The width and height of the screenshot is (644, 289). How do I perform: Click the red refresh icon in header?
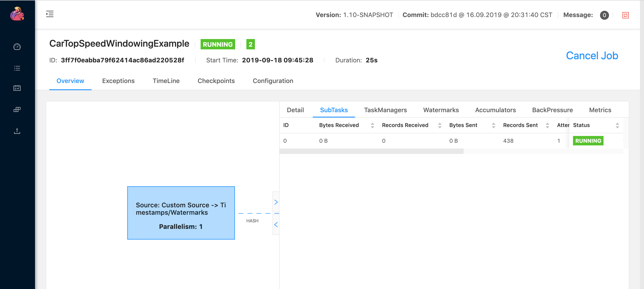tap(625, 15)
